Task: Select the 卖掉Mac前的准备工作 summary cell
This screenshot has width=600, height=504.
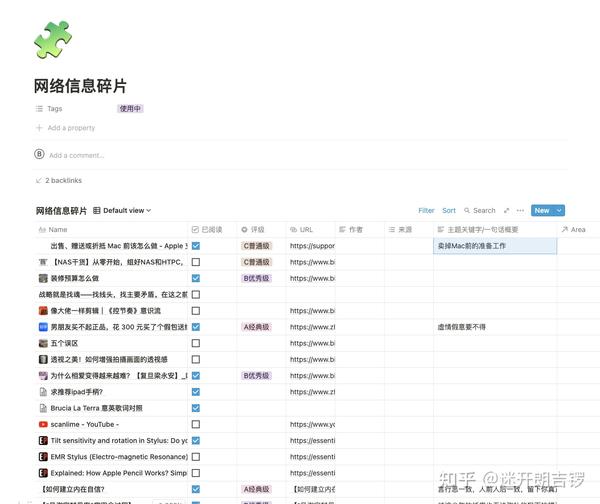Action: click(495, 246)
